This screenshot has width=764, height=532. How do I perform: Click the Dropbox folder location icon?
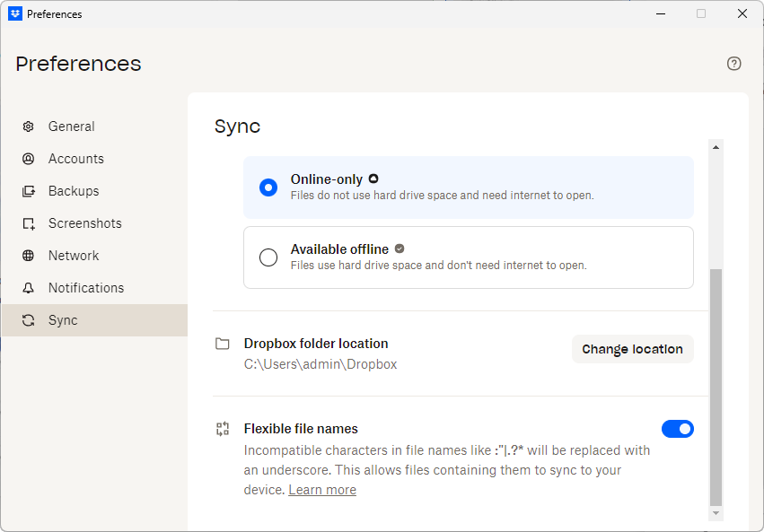(x=223, y=344)
